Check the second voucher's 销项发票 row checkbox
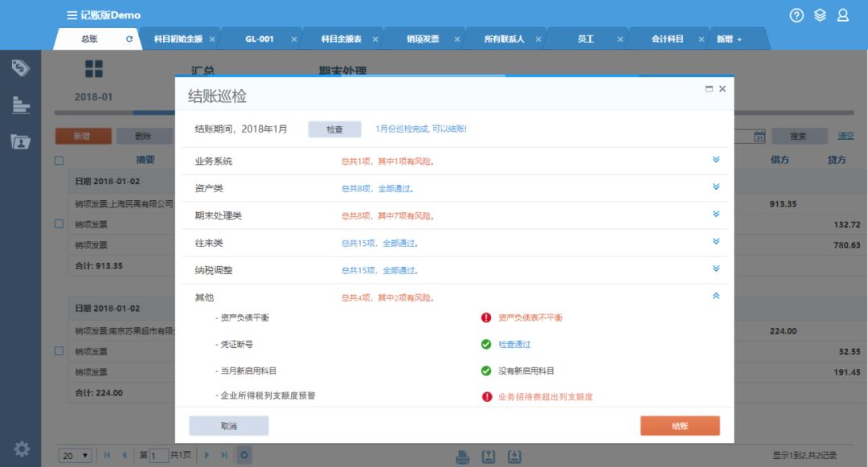868x467 pixels. point(59,351)
